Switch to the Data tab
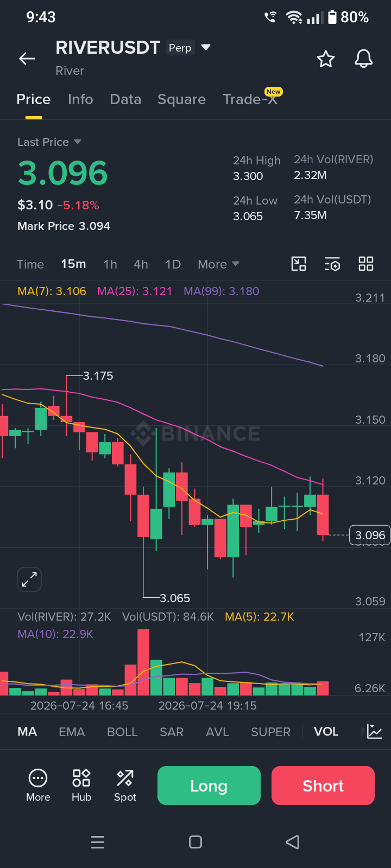This screenshot has height=868, width=391. pyautogui.click(x=125, y=99)
